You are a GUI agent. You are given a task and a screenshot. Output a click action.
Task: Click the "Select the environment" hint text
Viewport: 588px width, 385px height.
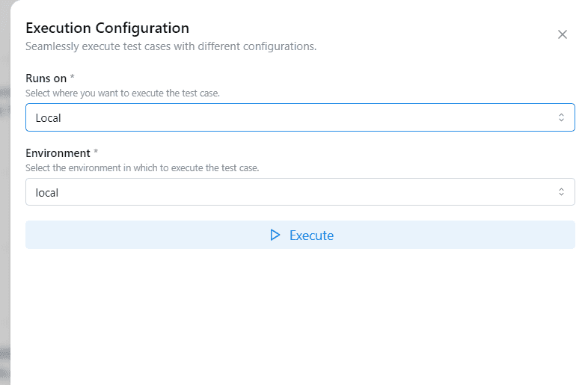tap(142, 168)
